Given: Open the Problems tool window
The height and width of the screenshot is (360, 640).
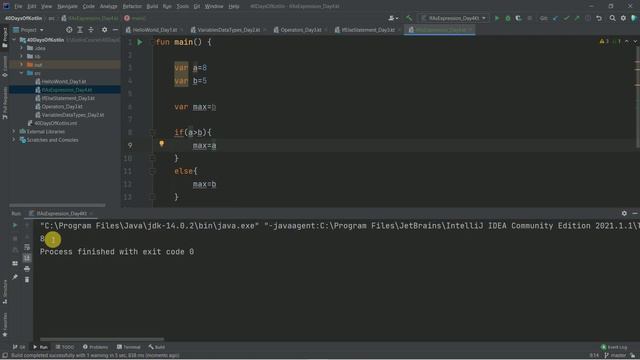Looking at the screenshot, I should 96,347.
